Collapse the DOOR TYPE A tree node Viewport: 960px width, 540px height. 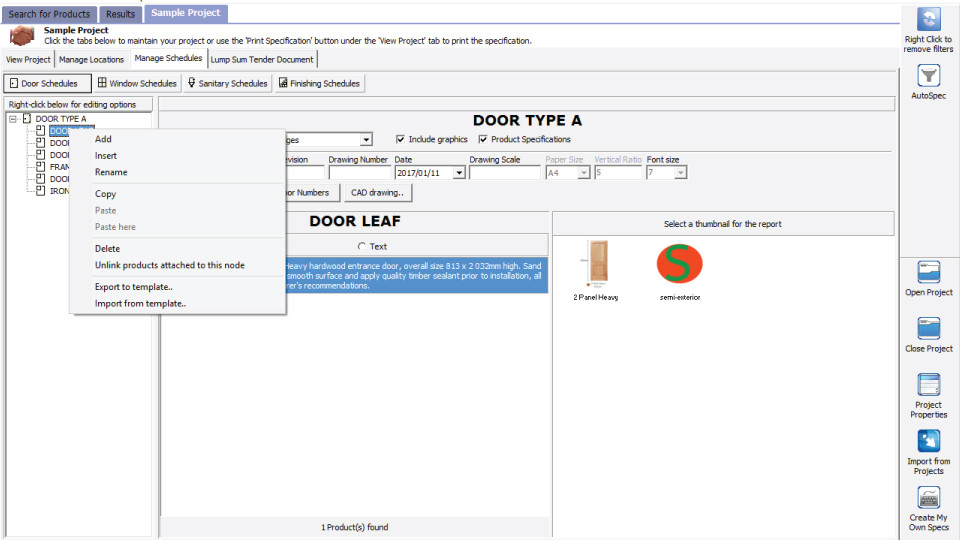pos(13,119)
